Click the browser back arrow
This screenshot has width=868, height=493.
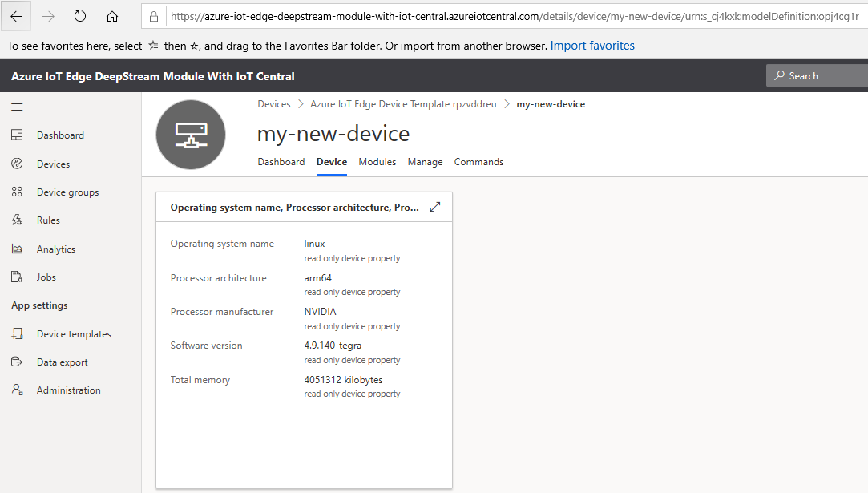point(17,17)
